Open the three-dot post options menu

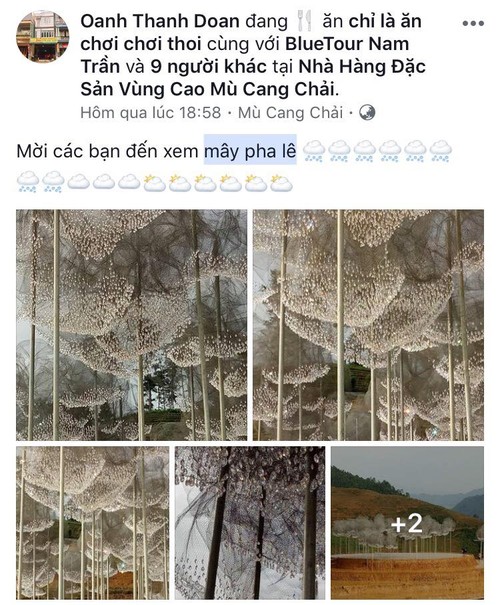click(473, 23)
